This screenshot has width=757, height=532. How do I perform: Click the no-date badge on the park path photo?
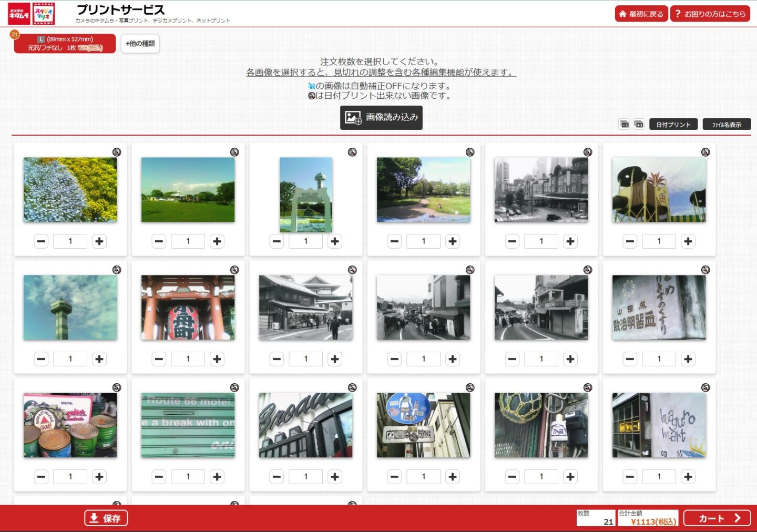[470, 152]
